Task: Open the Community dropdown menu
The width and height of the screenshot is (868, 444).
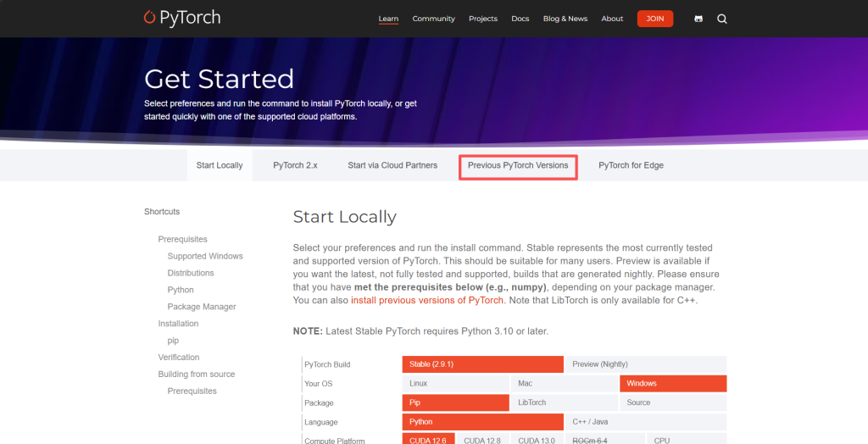Action: pos(433,19)
